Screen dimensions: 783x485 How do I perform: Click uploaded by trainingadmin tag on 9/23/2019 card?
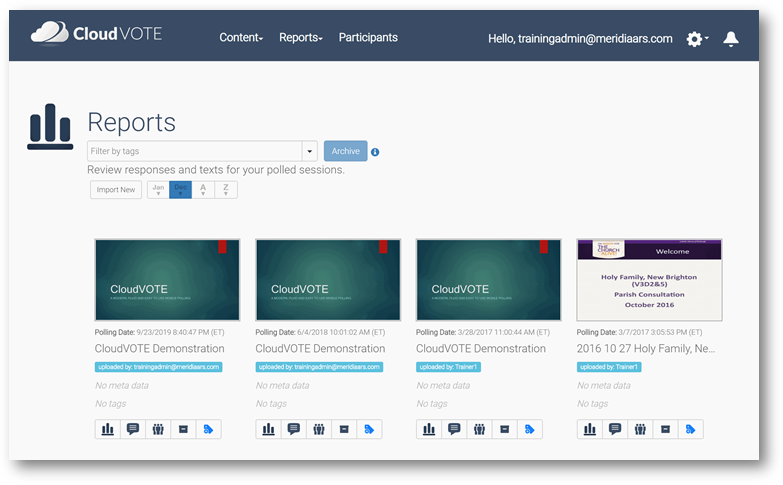point(158,367)
